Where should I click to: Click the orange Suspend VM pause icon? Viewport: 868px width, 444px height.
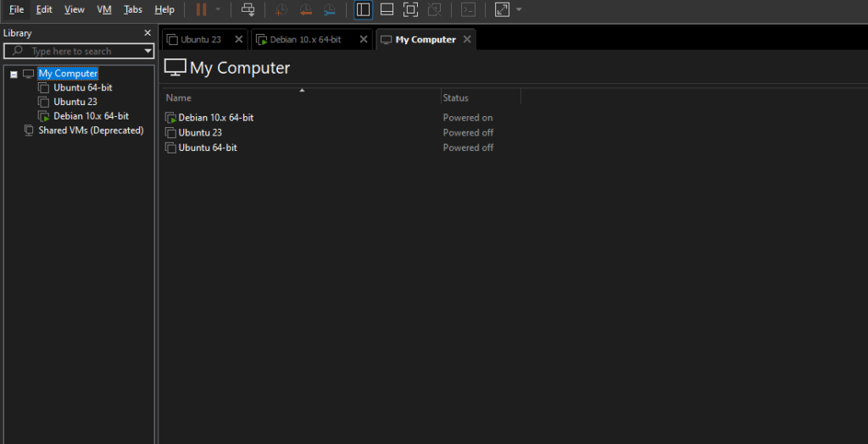pyautogui.click(x=201, y=9)
